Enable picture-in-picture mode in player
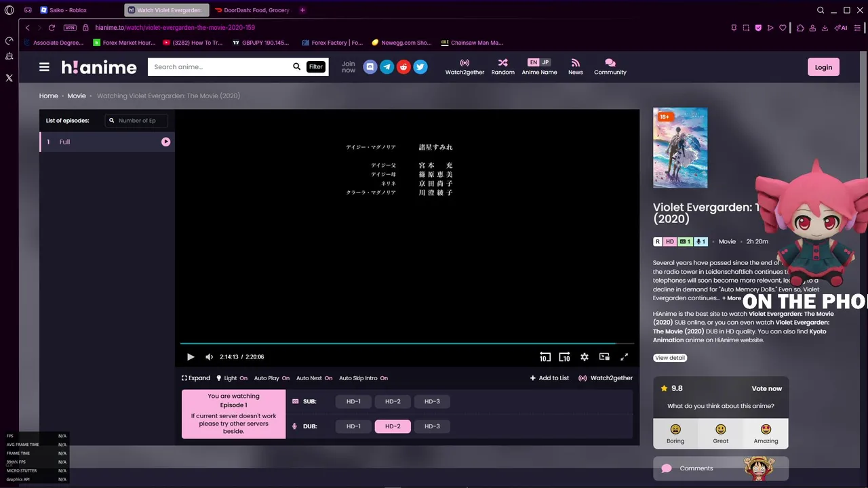The image size is (868, 488). click(604, 357)
